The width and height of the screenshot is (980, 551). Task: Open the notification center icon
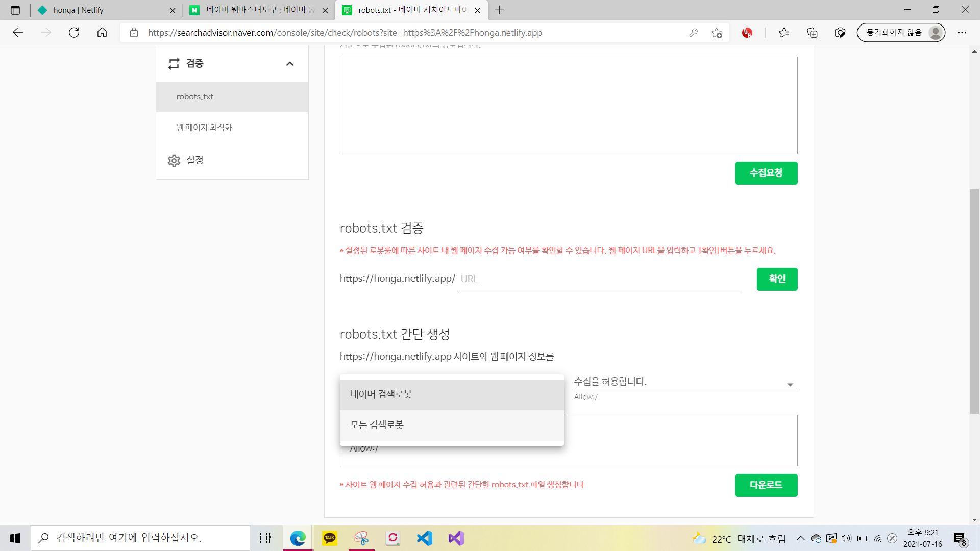(960, 539)
